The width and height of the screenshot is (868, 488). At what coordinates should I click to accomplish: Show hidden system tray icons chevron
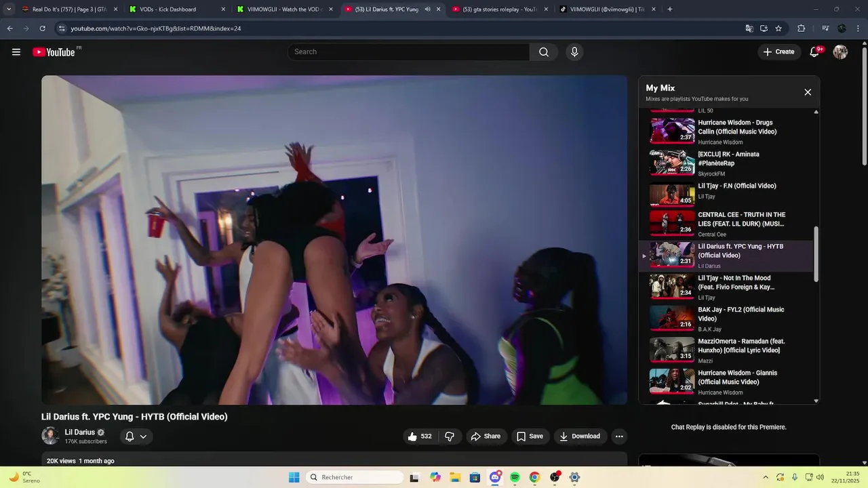point(766,477)
